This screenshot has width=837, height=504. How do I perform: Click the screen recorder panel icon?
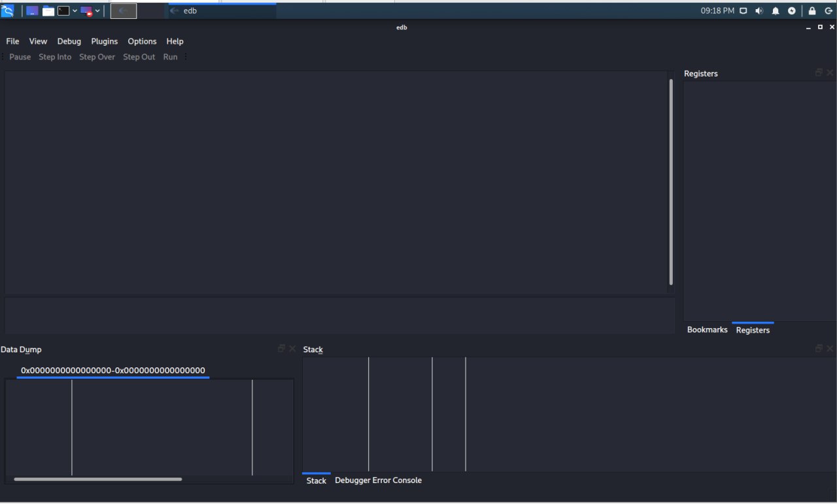pyautogui.click(x=86, y=11)
